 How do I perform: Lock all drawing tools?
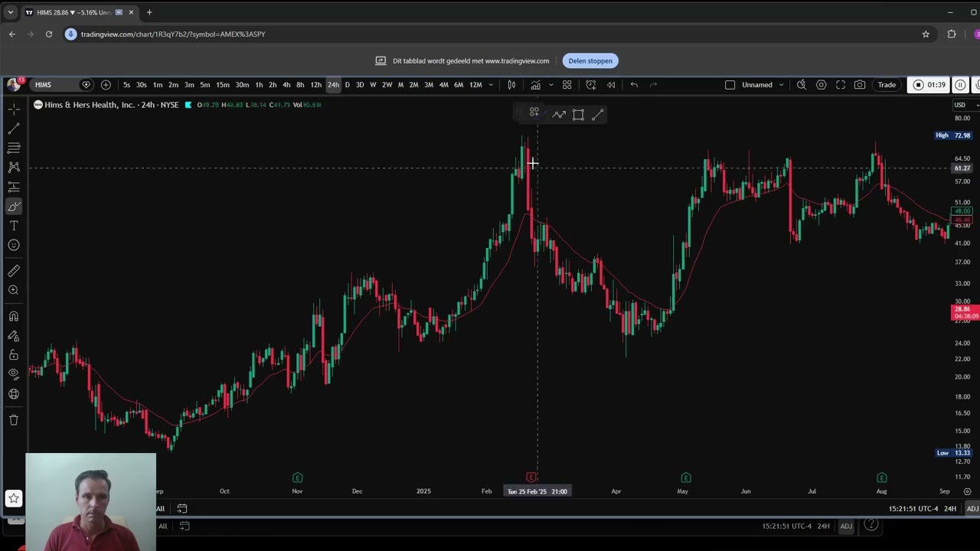click(14, 355)
